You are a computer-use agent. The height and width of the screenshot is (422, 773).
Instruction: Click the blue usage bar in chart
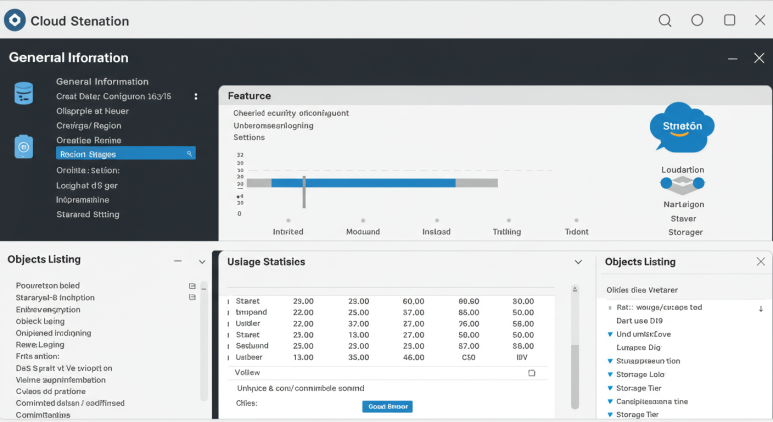coord(363,183)
